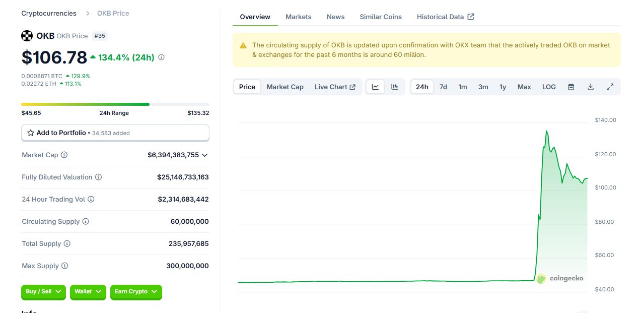Viewport: 644px width, 313px height.
Task: Click Add to Portfolio button
Action: [x=115, y=133]
